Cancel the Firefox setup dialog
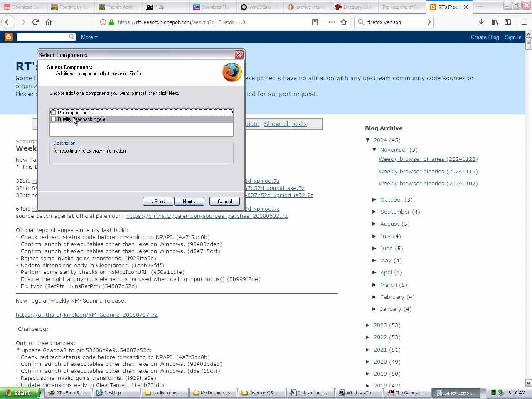Screen dimensions: 532x399 (x=224, y=202)
